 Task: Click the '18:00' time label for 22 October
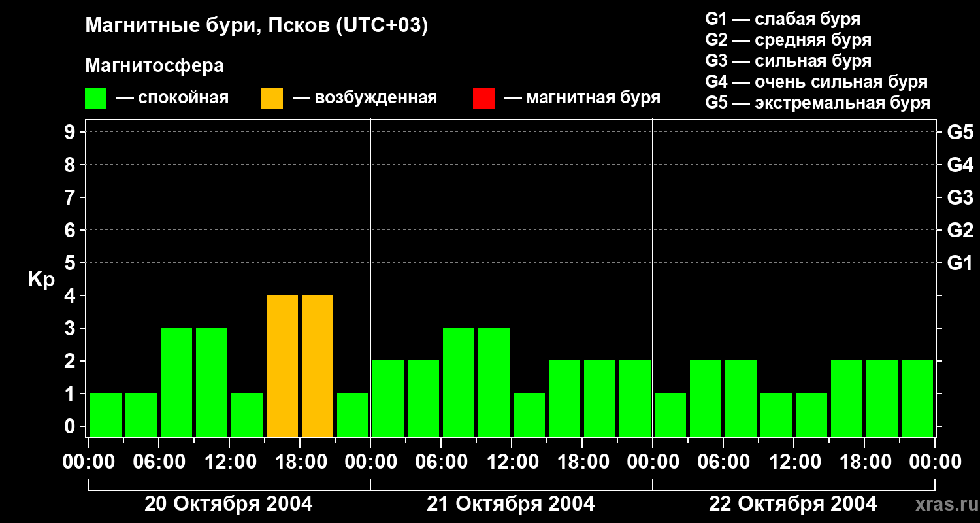point(864,462)
